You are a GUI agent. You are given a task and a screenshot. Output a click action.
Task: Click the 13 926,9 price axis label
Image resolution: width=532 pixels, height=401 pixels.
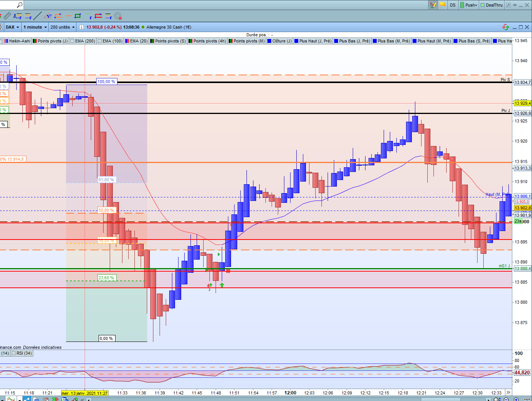523,113
